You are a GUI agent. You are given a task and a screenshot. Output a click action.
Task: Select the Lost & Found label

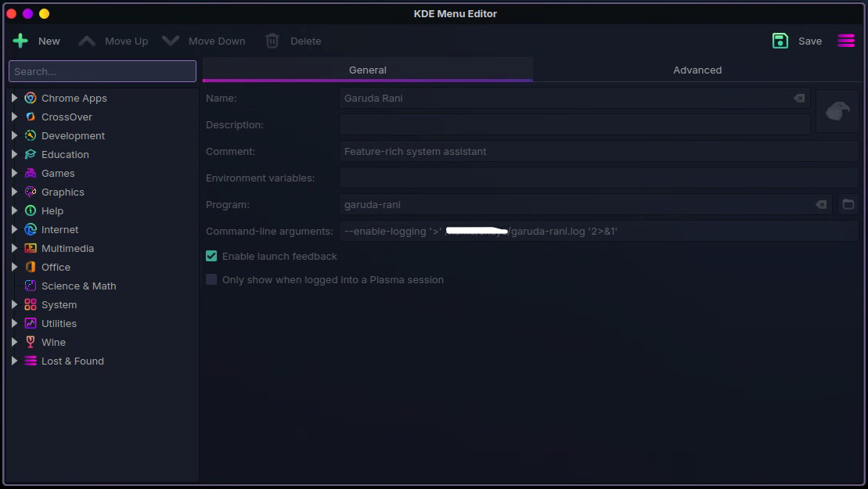[x=73, y=361]
